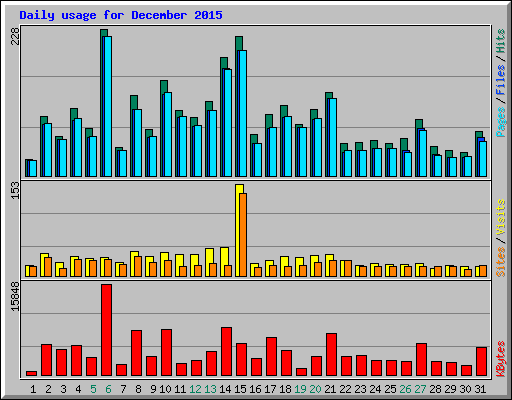Click the cyan hits bar for day 27
The height and width of the screenshot is (400, 512).
(423, 154)
